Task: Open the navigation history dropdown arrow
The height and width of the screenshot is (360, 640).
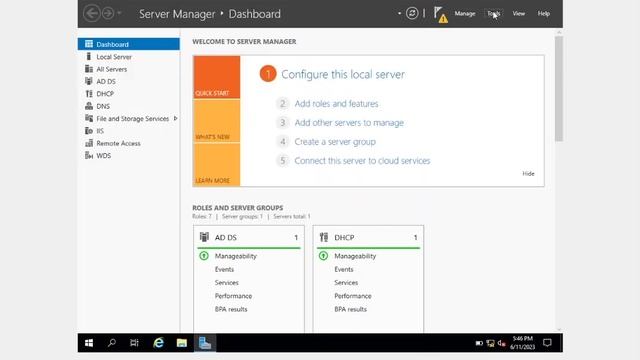Action: click(x=119, y=13)
